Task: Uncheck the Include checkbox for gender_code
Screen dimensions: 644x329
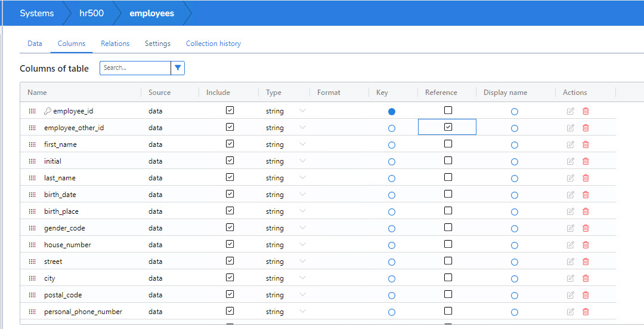Action: pos(230,227)
